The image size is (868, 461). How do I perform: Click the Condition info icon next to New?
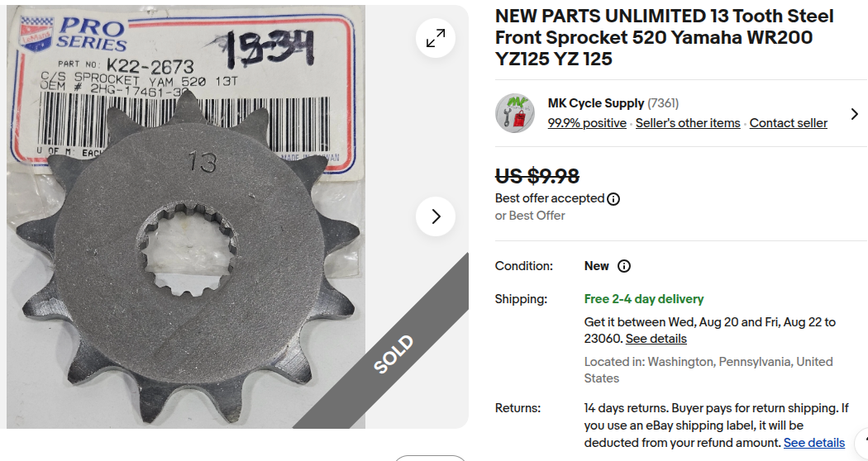(x=624, y=266)
